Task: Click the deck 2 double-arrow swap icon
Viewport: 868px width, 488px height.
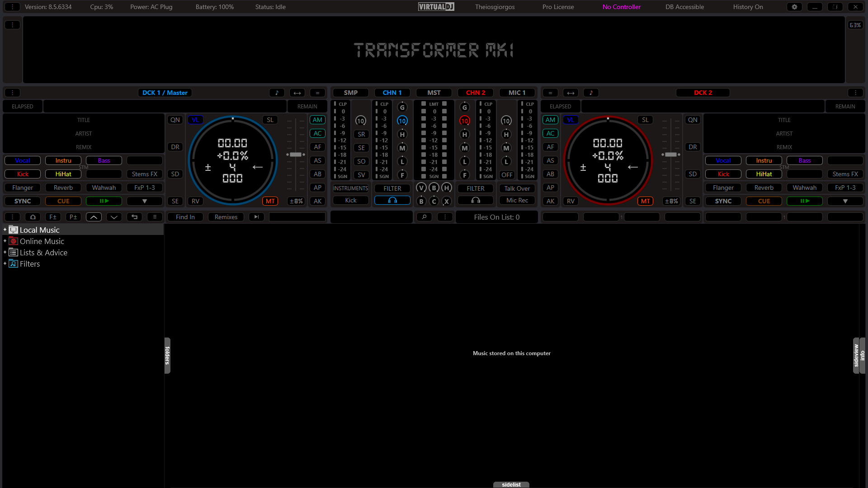Action: click(x=571, y=93)
